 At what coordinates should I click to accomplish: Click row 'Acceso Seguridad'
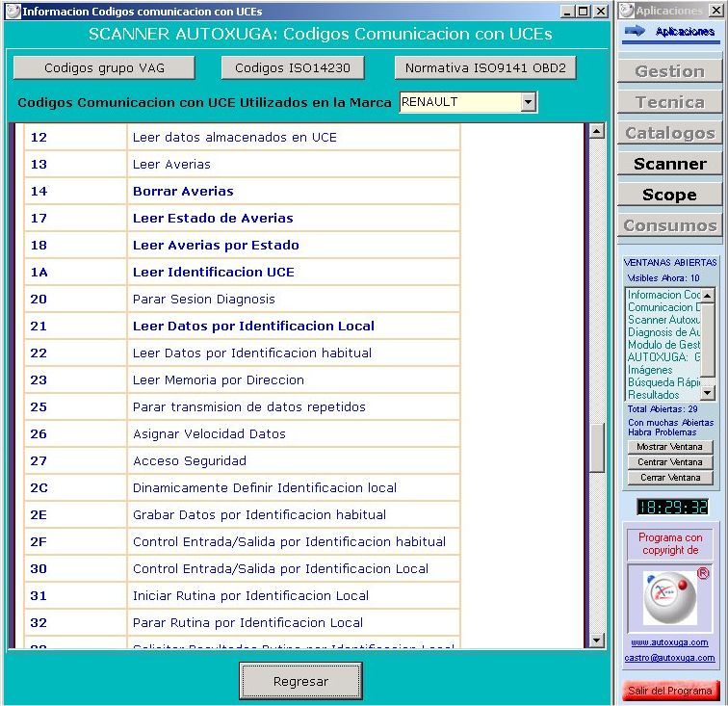[242, 460]
